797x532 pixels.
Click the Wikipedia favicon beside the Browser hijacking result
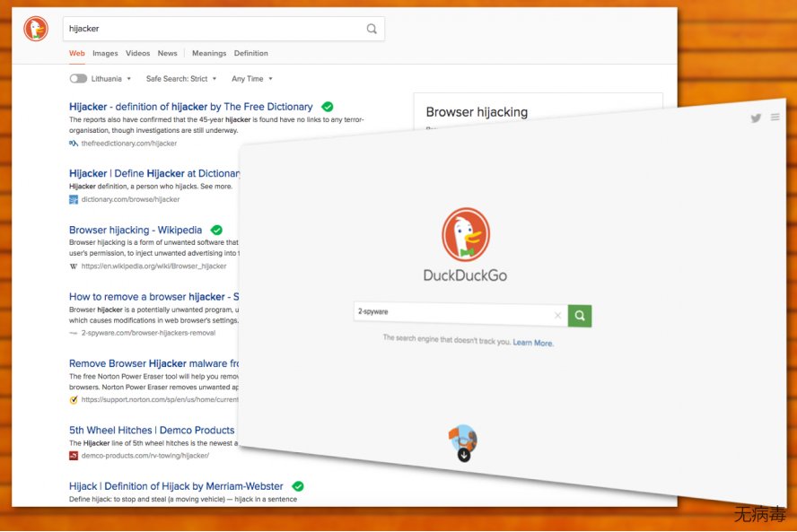pos(74,266)
